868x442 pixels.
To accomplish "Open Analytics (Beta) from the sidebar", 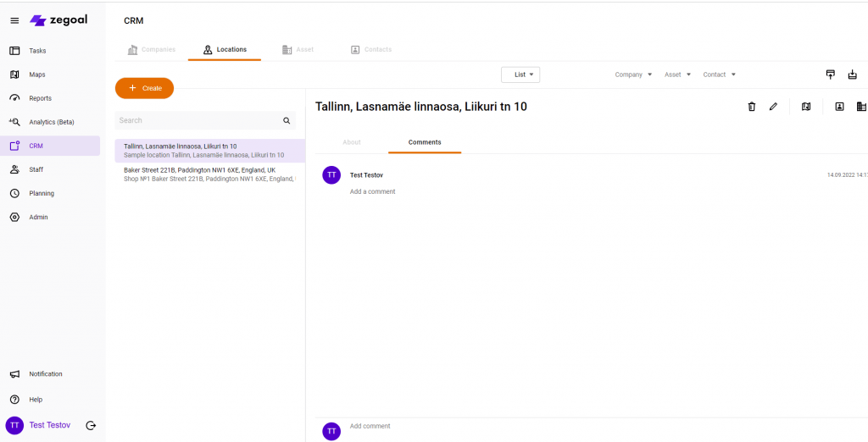I will click(51, 122).
